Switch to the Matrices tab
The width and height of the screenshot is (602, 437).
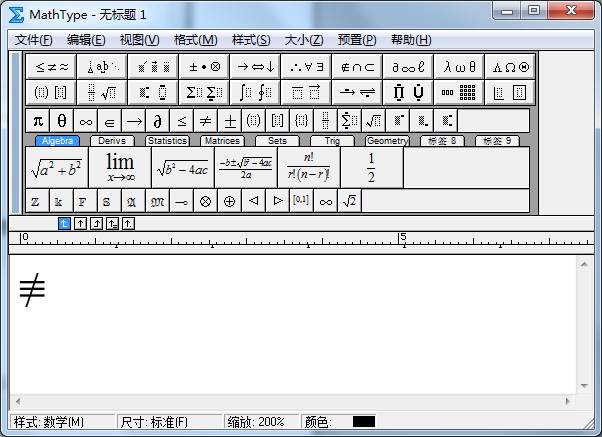point(221,141)
